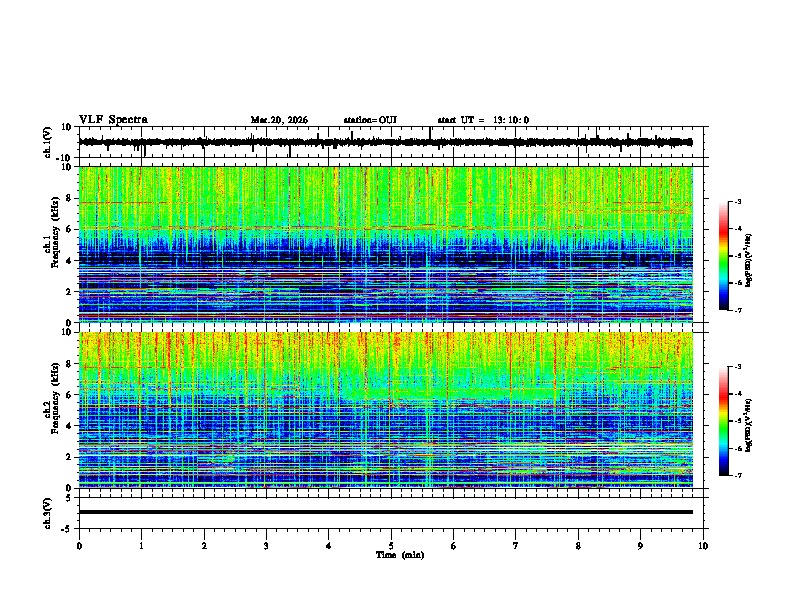Screen dimensions: 792x612
Task: Click time-axis tick label "5"
Action: (x=391, y=546)
